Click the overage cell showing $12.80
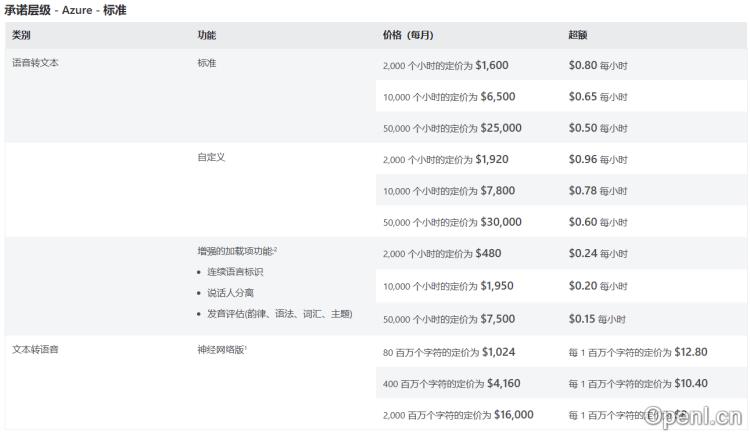The height and width of the screenshot is (433, 750). click(x=638, y=352)
